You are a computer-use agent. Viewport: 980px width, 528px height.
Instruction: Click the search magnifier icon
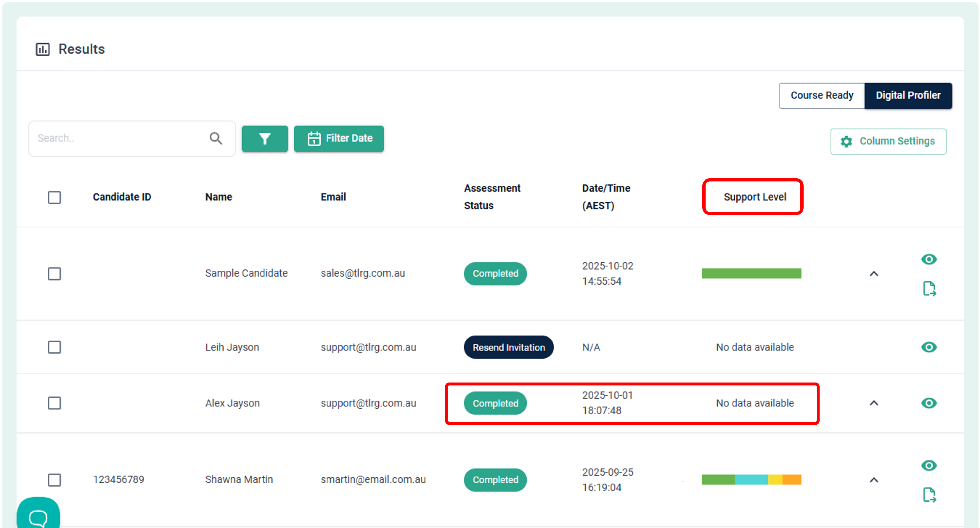(x=216, y=139)
